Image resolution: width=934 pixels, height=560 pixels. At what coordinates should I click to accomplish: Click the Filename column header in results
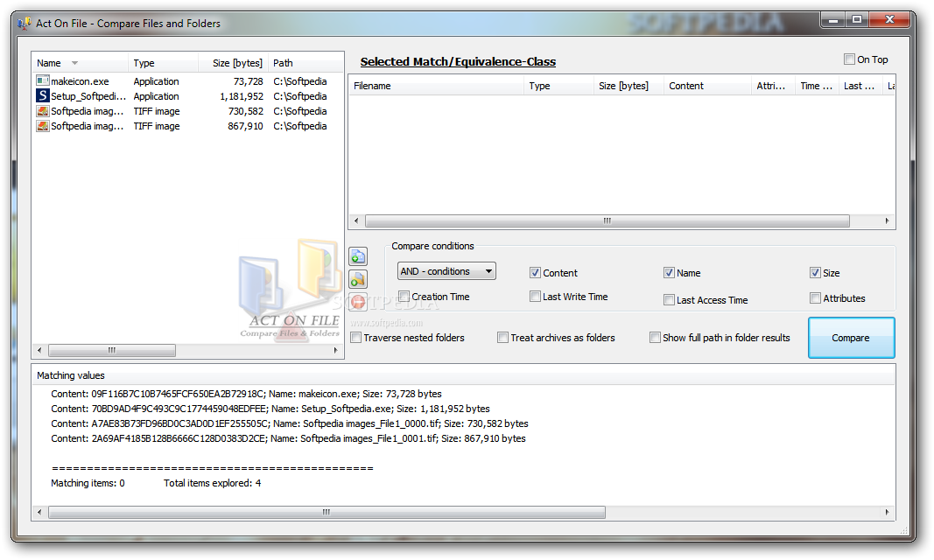435,86
